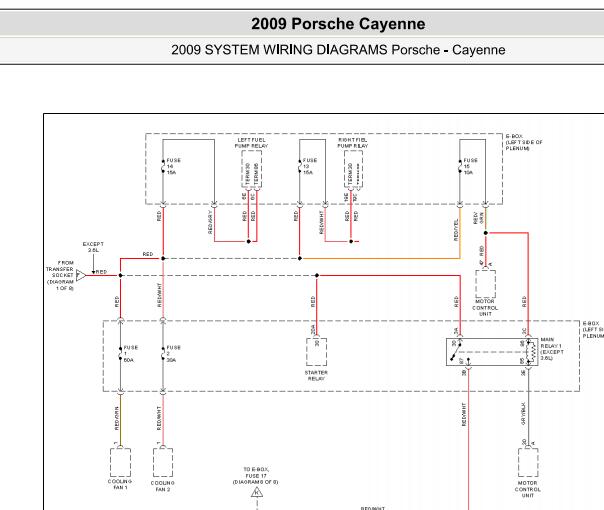The height and width of the screenshot is (510, 604).
Task: Click the FUSE 1 60A label
Action: (x=130, y=354)
